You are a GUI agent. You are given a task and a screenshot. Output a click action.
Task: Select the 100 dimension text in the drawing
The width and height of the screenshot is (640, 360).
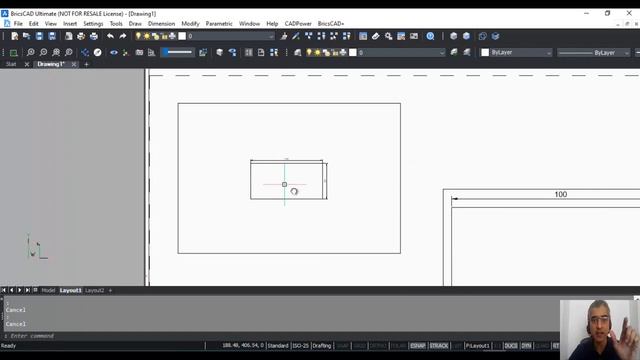click(x=561, y=194)
